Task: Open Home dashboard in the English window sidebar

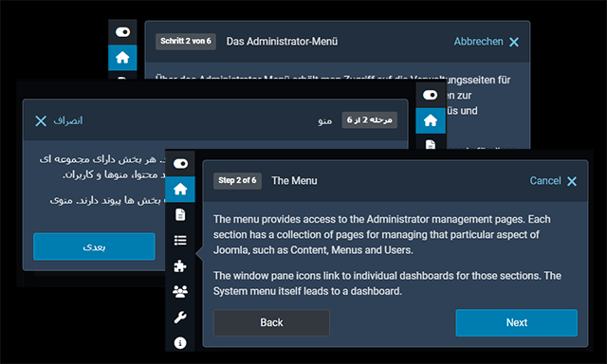Action: [x=180, y=190]
